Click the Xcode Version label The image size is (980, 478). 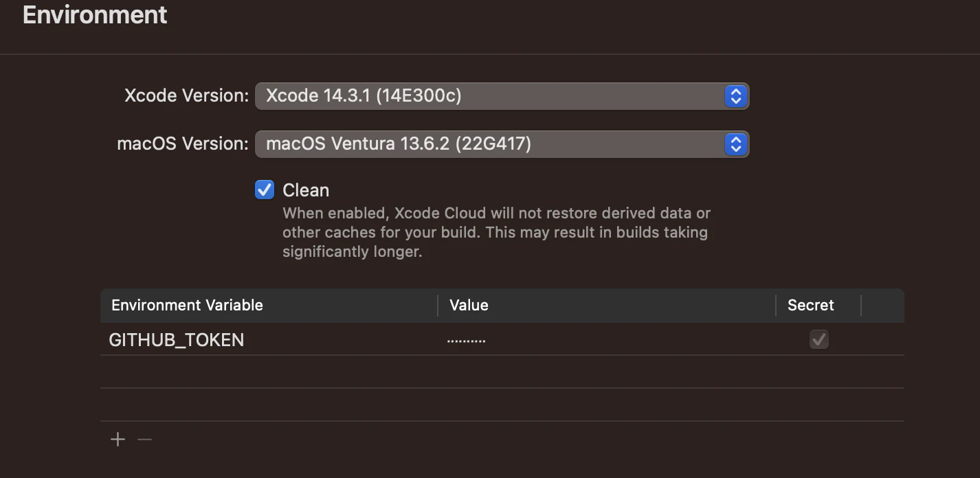tap(186, 95)
